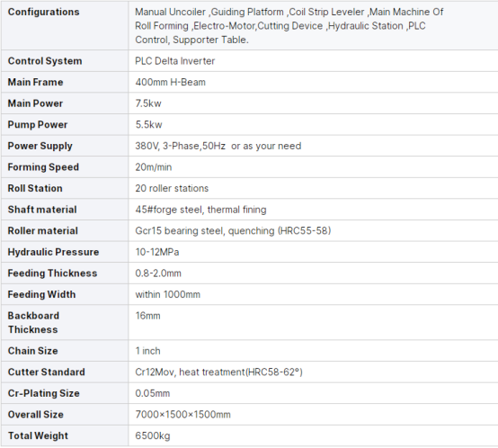Select the Feeding Thickness 0.8-2.0mm value
Viewport: 498px width, 448px height.
click(158, 273)
